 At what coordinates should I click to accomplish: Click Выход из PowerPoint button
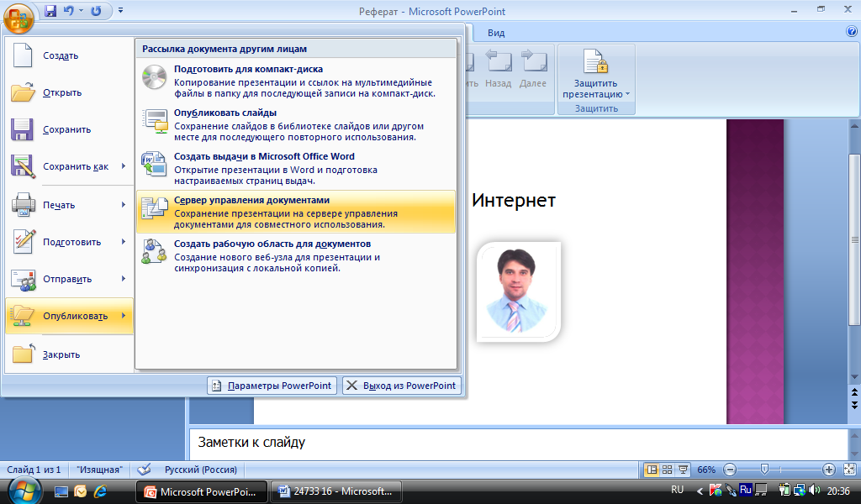pos(402,386)
